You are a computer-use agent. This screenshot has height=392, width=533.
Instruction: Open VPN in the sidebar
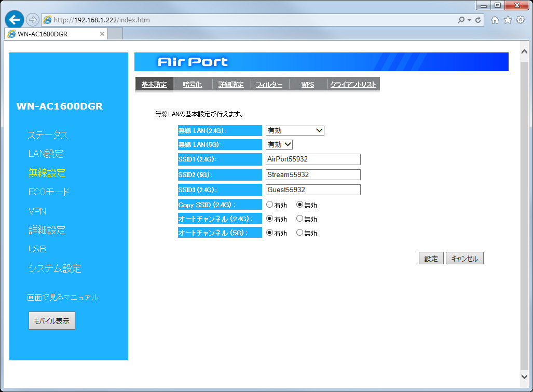37,211
